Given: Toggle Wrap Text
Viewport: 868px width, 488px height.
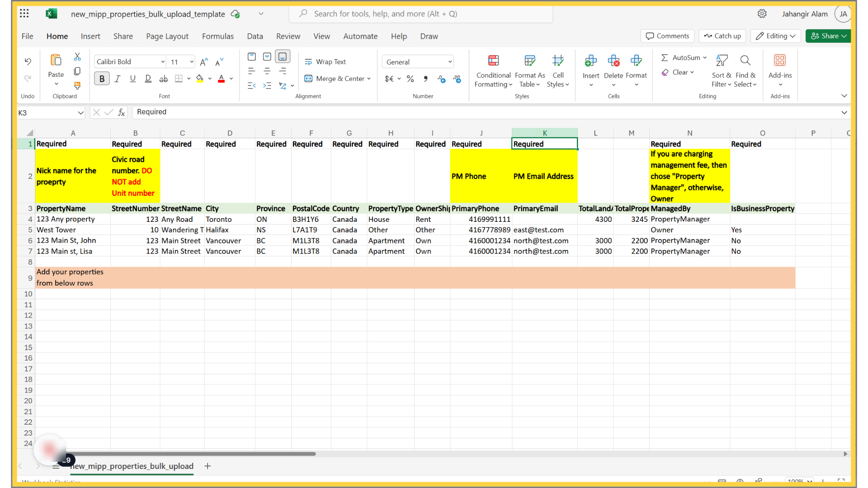Looking at the screenshot, I should pos(325,62).
